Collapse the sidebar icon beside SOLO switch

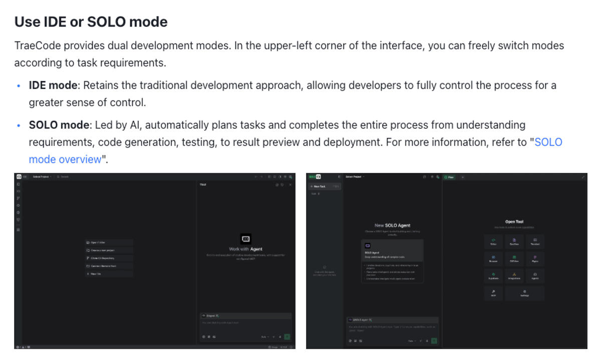tap(339, 177)
